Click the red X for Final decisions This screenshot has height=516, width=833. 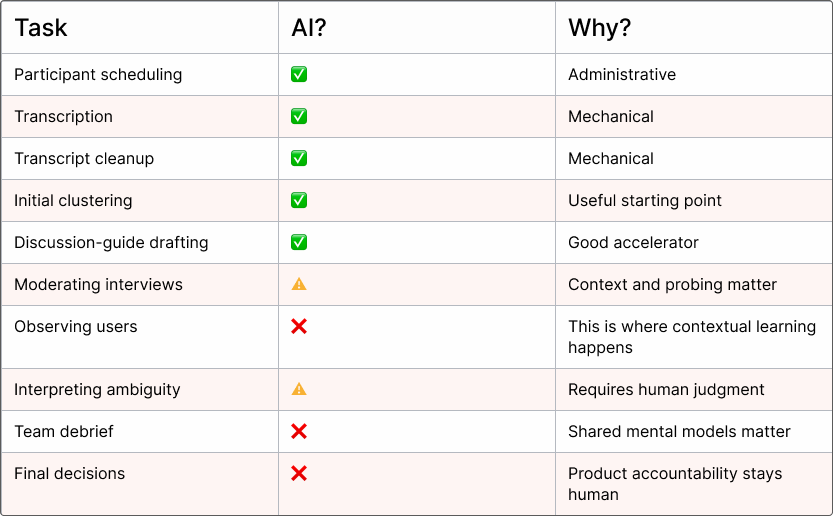tap(299, 473)
